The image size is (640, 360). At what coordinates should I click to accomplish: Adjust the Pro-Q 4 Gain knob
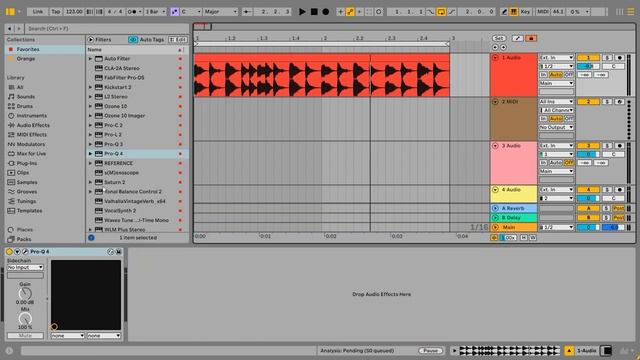click(x=25, y=293)
